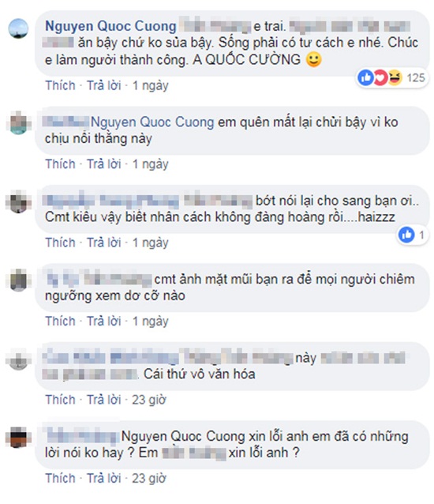434x504 pixels.
Task: Open avatar of the 'cmt ảnh mặt mũi' commenter
Action: point(18,280)
